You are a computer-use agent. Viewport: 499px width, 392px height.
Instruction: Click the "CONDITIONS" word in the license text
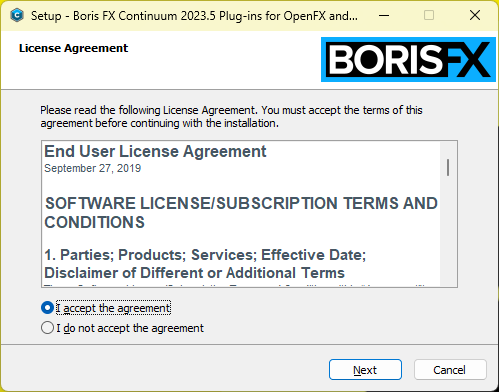(x=95, y=222)
